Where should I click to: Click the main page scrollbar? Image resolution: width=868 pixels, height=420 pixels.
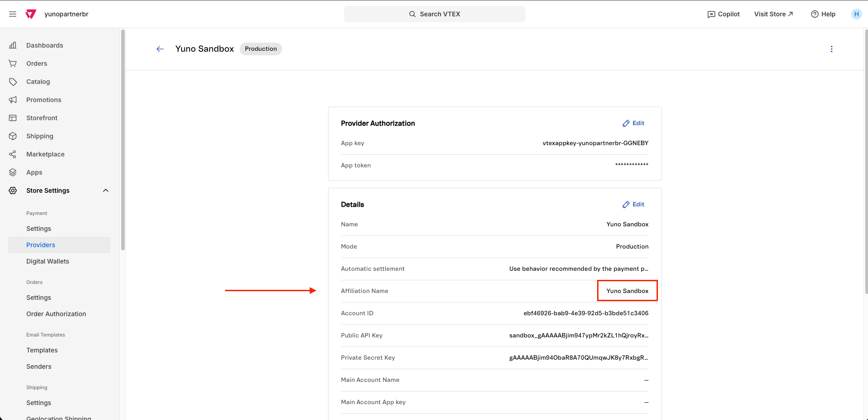pyautogui.click(x=866, y=162)
